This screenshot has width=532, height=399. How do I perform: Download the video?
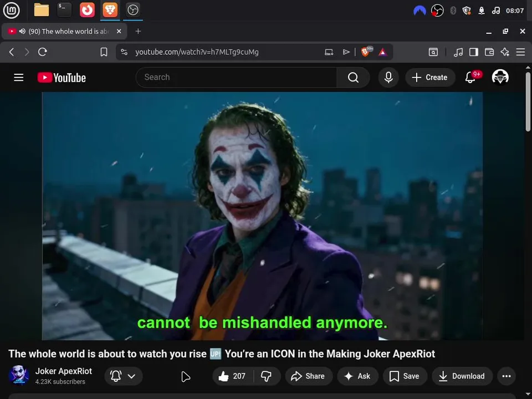[x=462, y=376]
